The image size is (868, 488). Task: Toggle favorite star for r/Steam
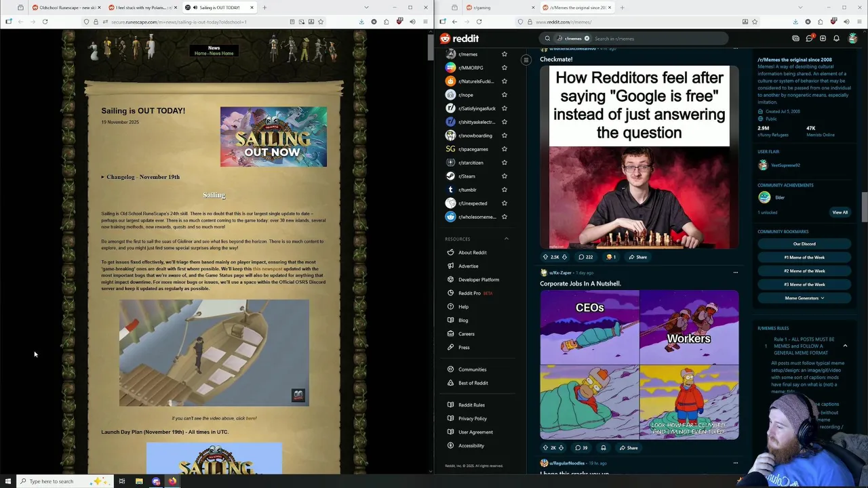(504, 176)
